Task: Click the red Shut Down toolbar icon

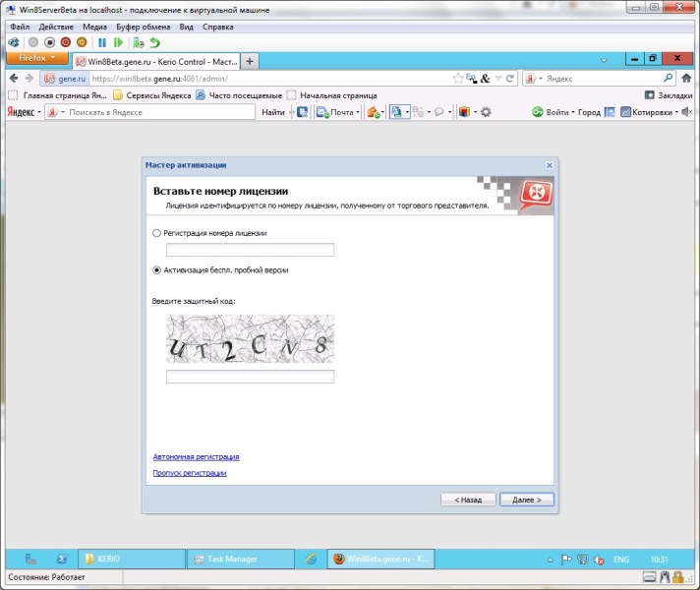Action: [x=66, y=42]
